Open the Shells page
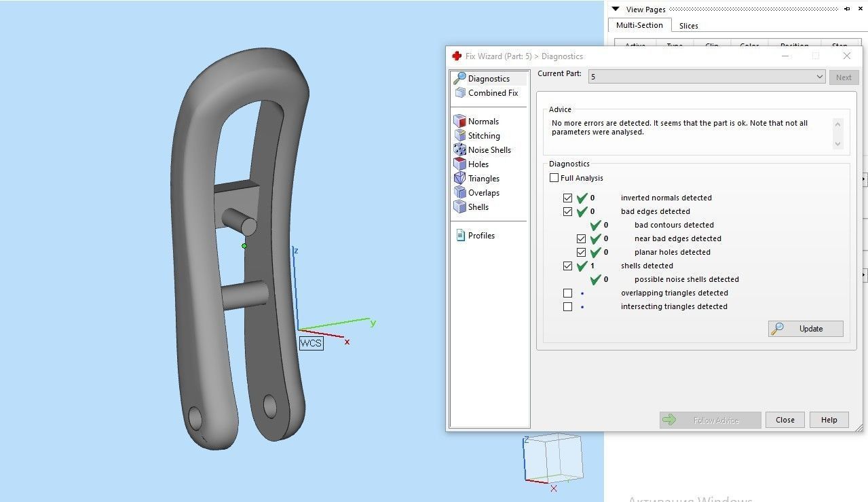 coord(472,207)
